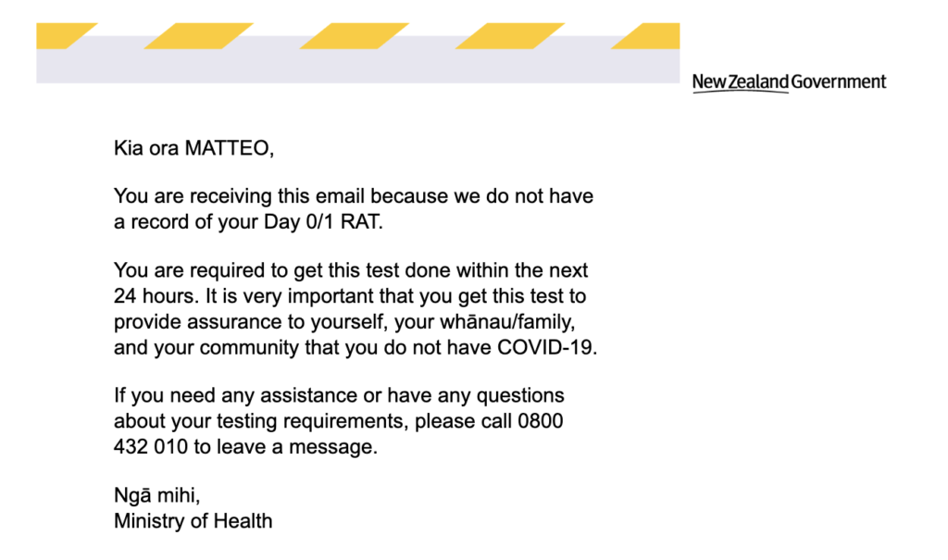The image size is (948, 560).
Task: Click the greeting 'Kia ora MATTEO'
Action: 193,148
